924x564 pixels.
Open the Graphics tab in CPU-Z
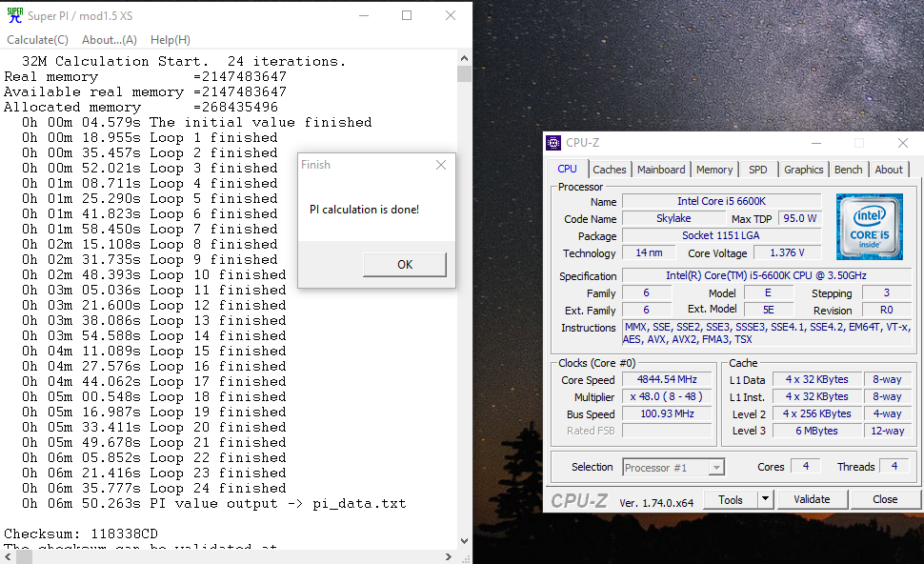(x=804, y=170)
